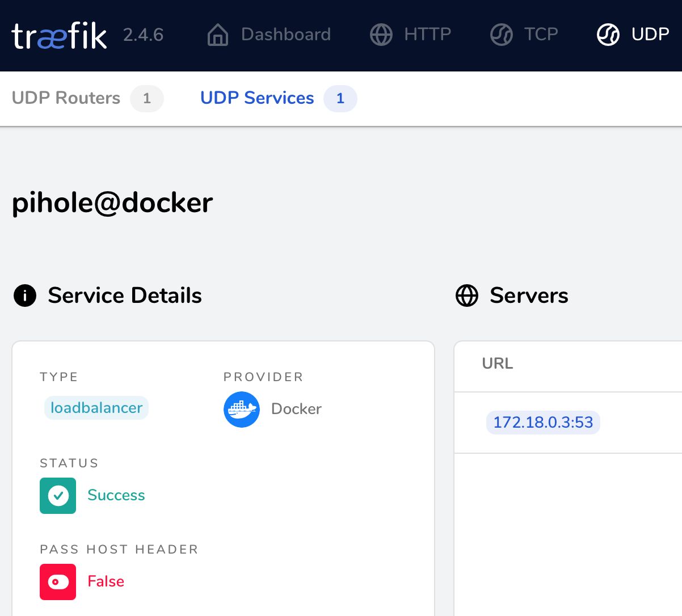This screenshot has width=682, height=616.
Task: Click the Dashboard home icon
Action: [x=218, y=35]
